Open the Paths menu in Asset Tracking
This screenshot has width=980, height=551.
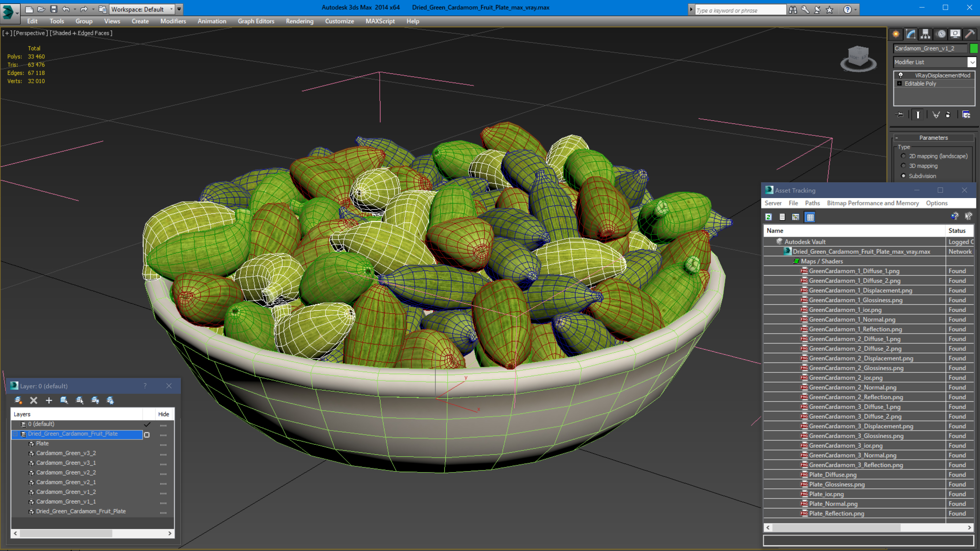(x=812, y=203)
